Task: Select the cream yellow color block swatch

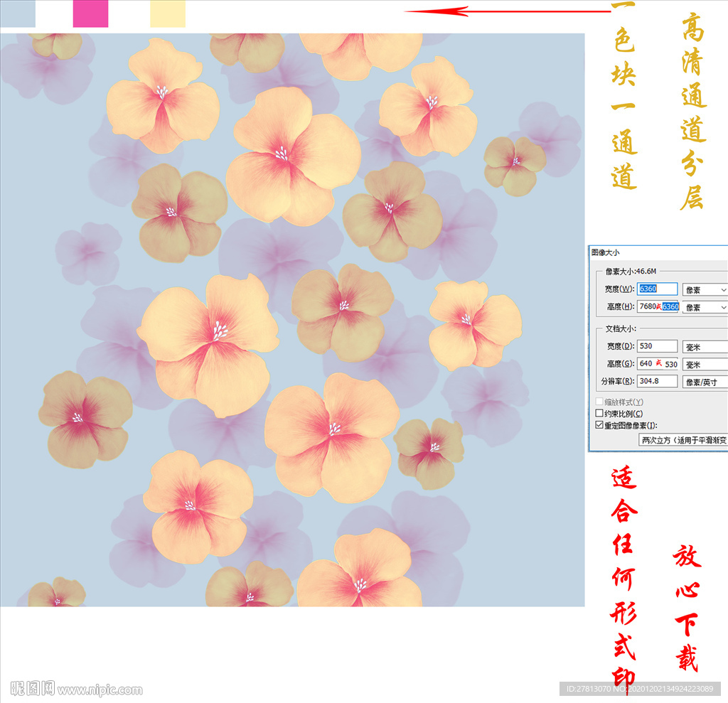Action: pos(168,14)
